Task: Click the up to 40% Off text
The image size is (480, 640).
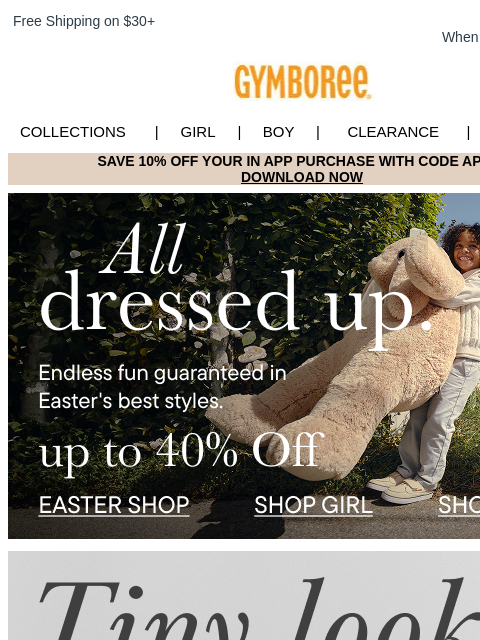Action: tap(181, 453)
